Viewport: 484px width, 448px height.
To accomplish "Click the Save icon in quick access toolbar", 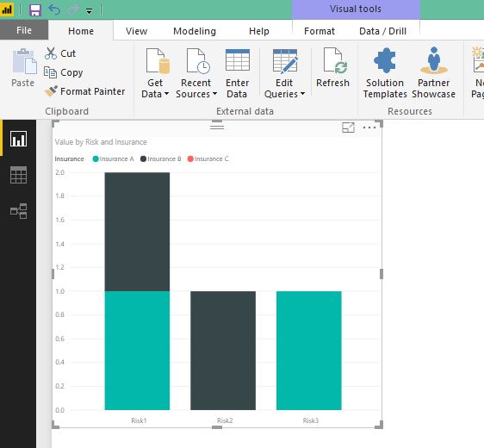I will 35,9.
